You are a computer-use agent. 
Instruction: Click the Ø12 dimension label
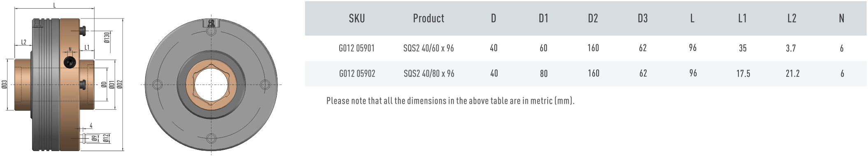[105, 138]
